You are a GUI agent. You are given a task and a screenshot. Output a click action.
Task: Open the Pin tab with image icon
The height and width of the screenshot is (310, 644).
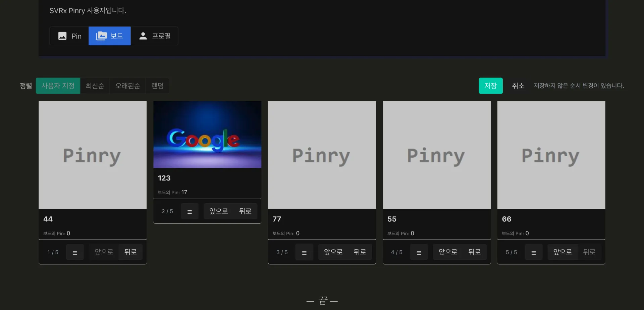click(69, 36)
